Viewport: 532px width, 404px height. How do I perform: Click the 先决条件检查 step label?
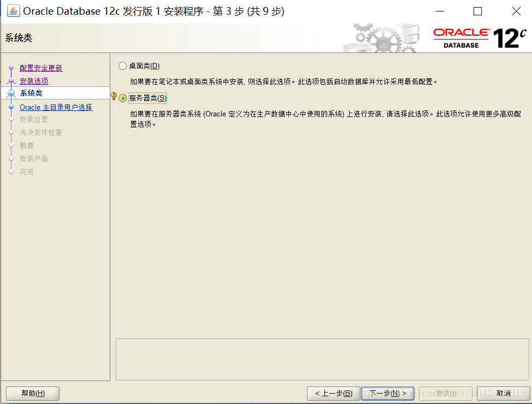click(41, 132)
